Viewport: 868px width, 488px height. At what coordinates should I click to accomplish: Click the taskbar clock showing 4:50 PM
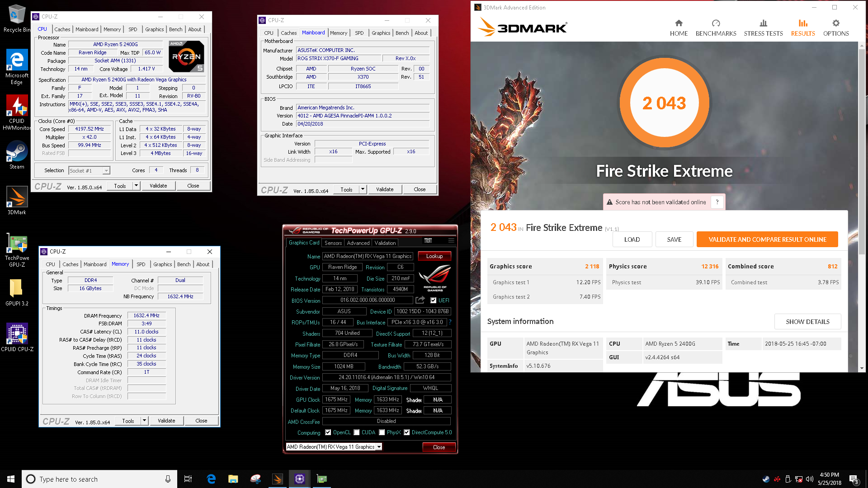[830, 479]
